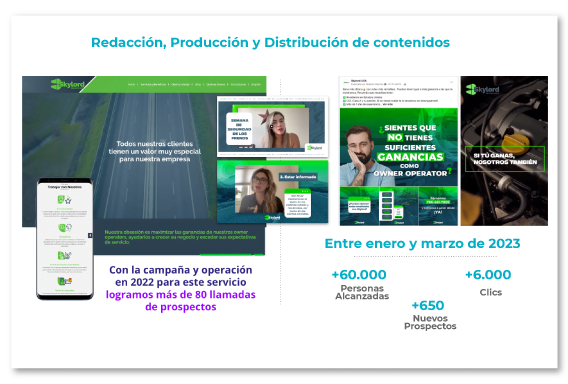Click the '+60.000' statistic
Viewport: 568px width, 384px height.
(359, 275)
